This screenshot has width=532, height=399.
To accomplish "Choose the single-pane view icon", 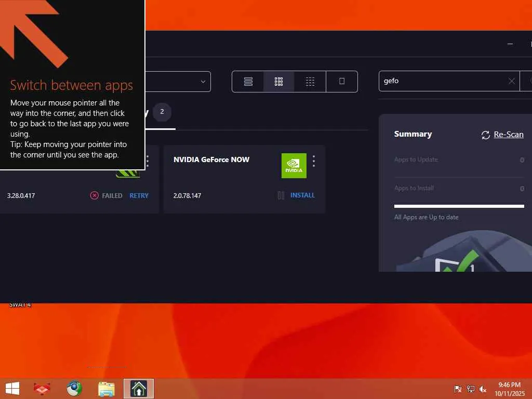I will tap(342, 82).
